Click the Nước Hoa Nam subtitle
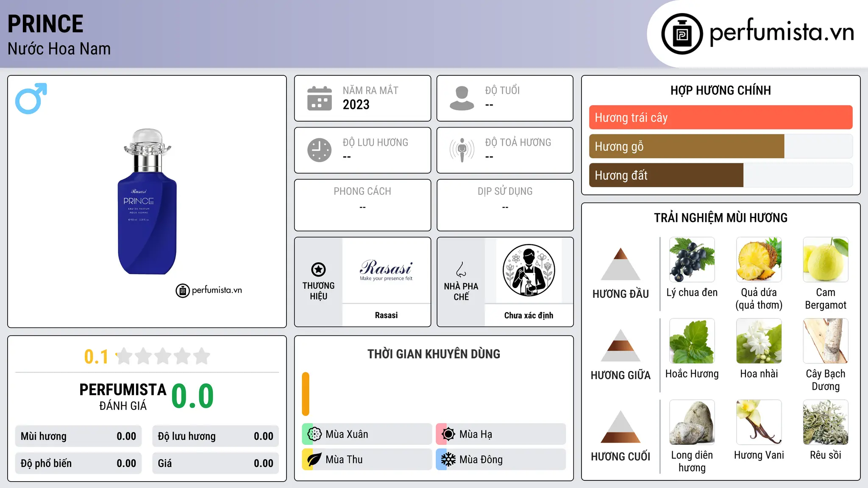The height and width of the screenshot is (488, 868). (x=59, y=49)
